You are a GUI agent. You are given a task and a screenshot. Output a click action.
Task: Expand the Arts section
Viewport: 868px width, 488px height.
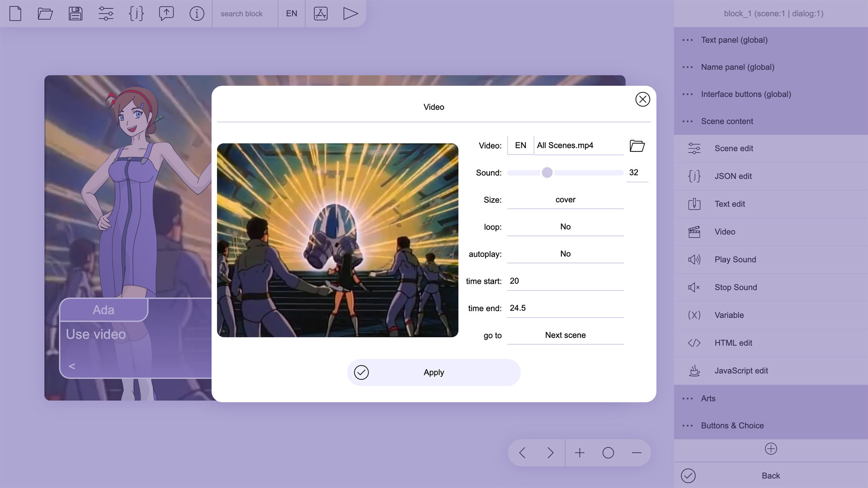(708, 399)
